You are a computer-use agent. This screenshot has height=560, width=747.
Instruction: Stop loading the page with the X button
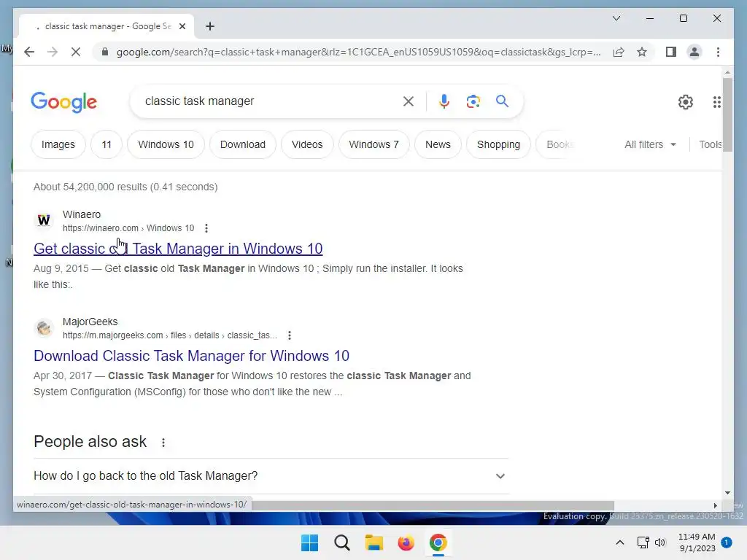76,52
